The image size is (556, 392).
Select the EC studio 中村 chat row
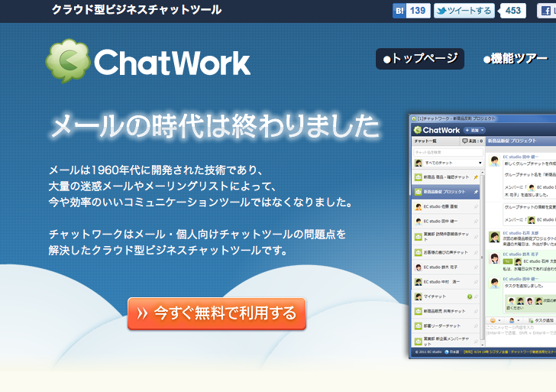coord(446,282)
